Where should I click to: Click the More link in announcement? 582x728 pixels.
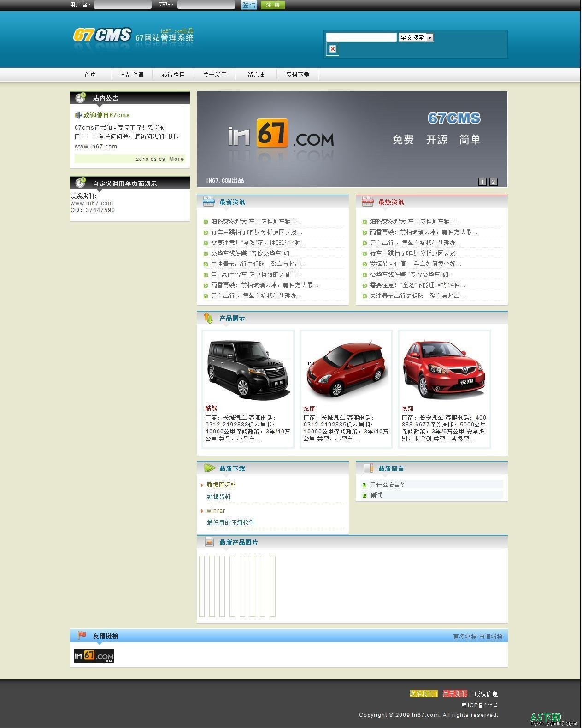pyautogui.click(x=176, y=159)
